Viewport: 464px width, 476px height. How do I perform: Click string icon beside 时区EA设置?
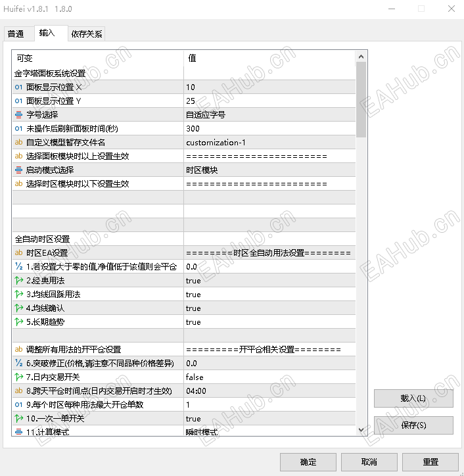point(18,252)
